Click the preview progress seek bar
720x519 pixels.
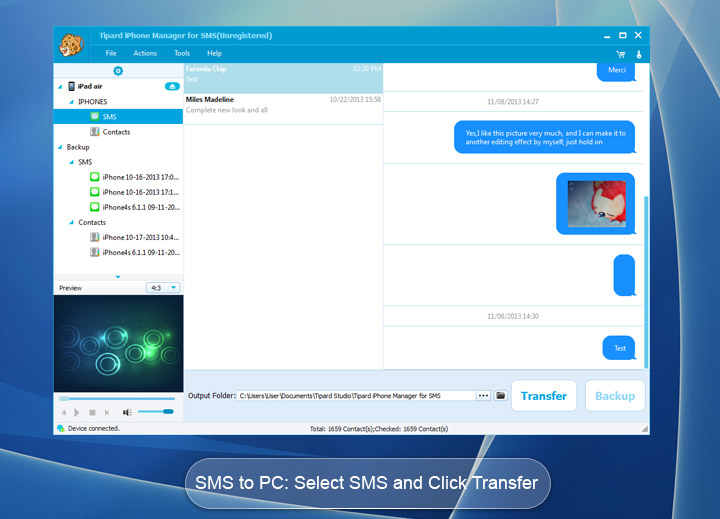click(117, 399)
